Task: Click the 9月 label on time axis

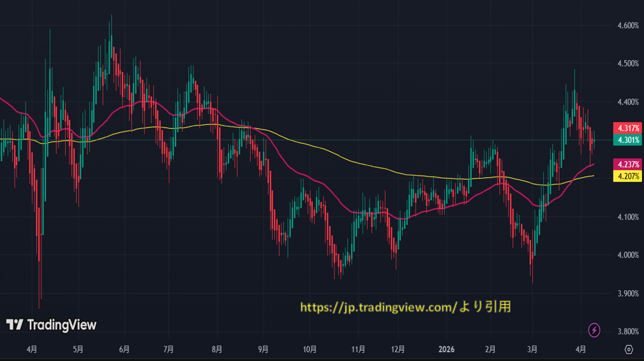Action: tap(264, 350)
